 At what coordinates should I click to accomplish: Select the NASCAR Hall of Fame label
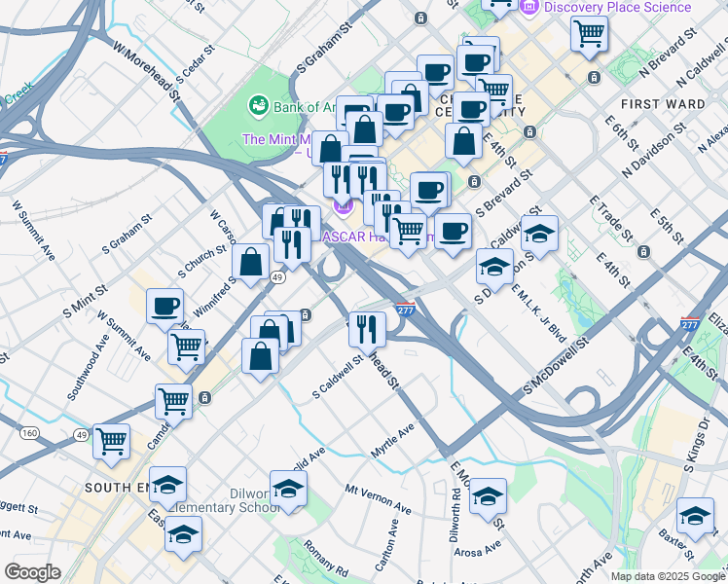pos(376,237)
